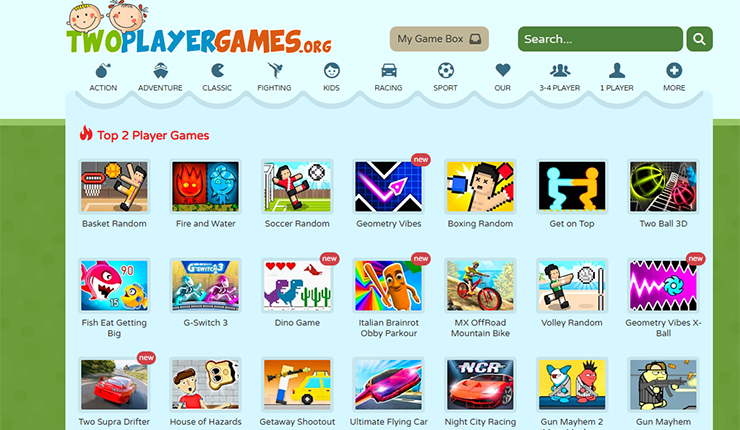Open the TwoPlayerGames.org logo homepage
The height and width of the screenshot is (430, 740).
point(199,28)
